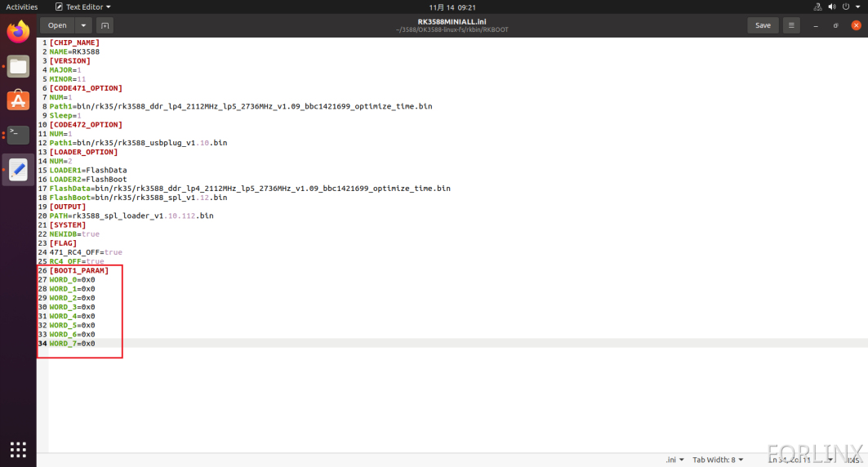Click the LOADER1=FlashData line
This screenshot has width=868, height=467.
(88, 171)
